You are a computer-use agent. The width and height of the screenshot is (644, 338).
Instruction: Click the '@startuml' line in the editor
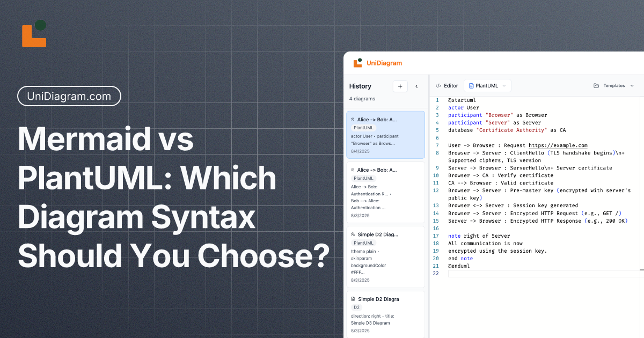[x=462, y=100]
